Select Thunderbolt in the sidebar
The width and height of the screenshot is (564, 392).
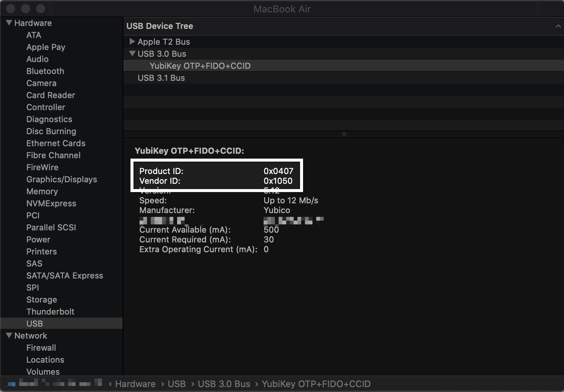(x=50, y=312)
